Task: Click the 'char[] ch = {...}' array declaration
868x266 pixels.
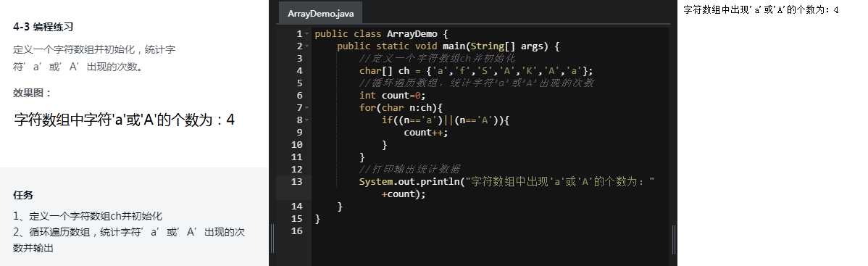Action: [476, 71]
